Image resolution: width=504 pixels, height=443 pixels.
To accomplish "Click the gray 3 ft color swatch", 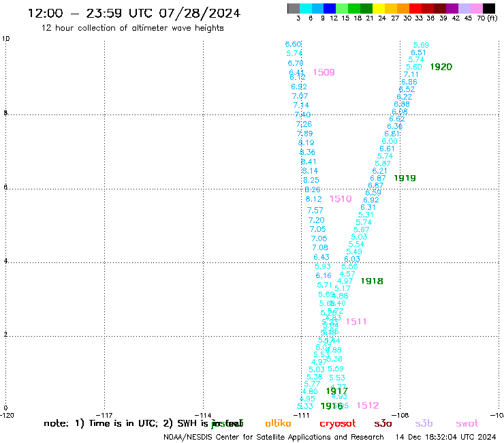I will pyautogui.click(x=294, y=8).
